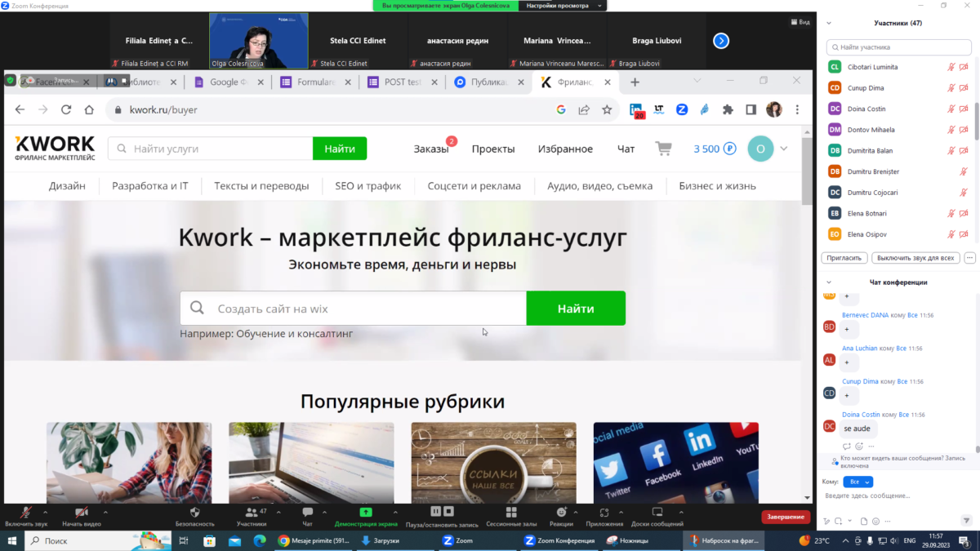Click the Kwork header search field Найти услуги
980x551 pixels.
point(211,149)
